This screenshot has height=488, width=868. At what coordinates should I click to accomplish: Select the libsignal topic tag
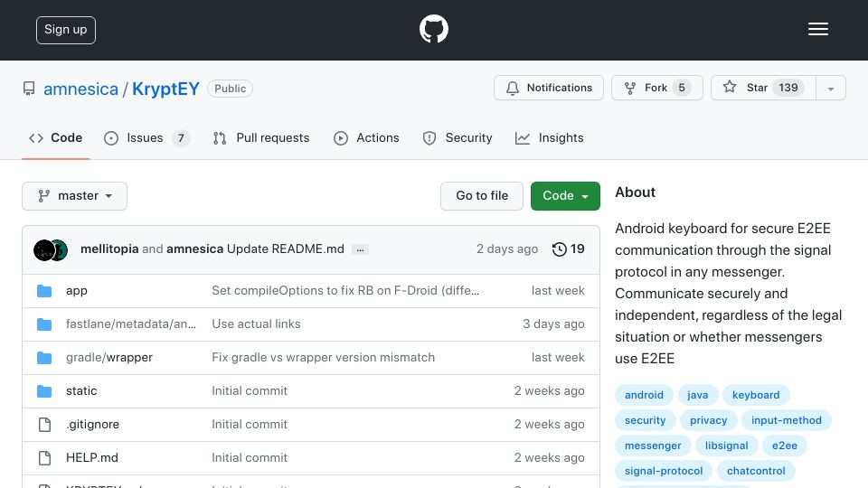pos(726,446)
